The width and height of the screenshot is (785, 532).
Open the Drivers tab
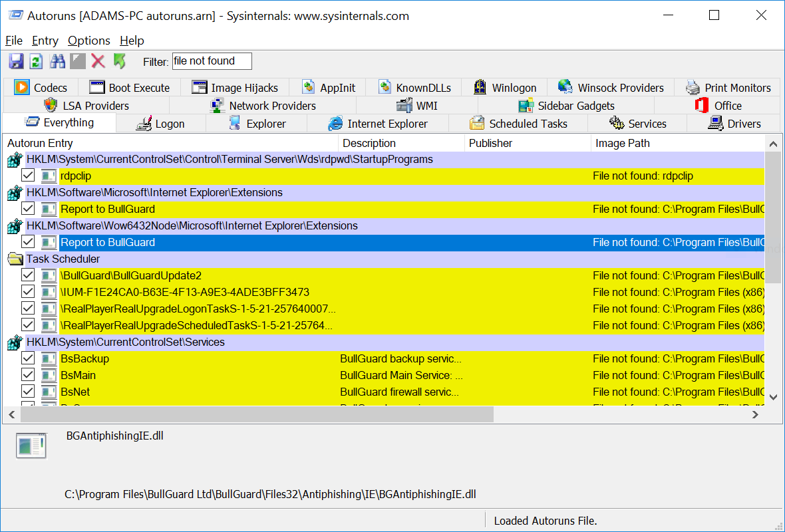pyautogui.click(x=734, y=124)
